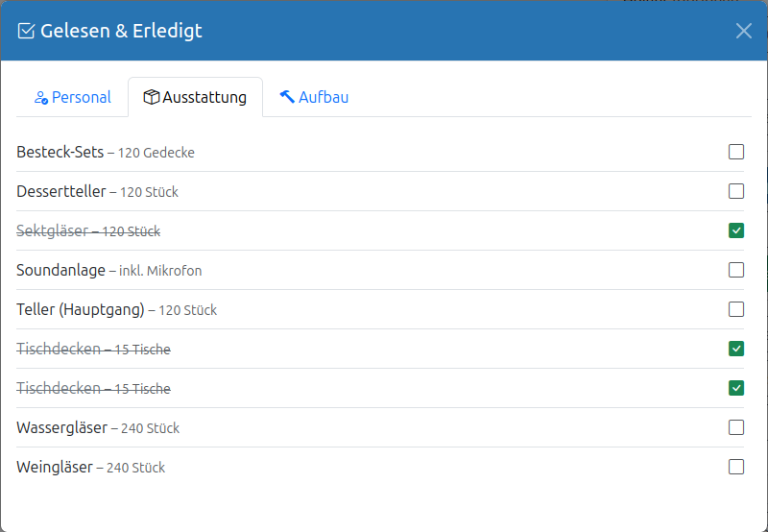Viewport: 768px width, 532px height.
Task: Click the Weingläser 240 Stück label
Action: (90, 468)
